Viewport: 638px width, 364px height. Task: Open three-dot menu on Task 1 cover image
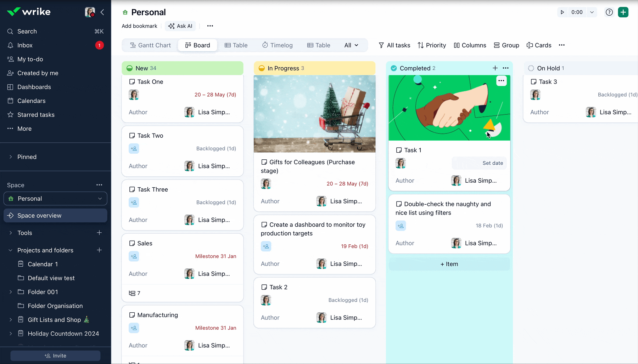tap(501, 81)
